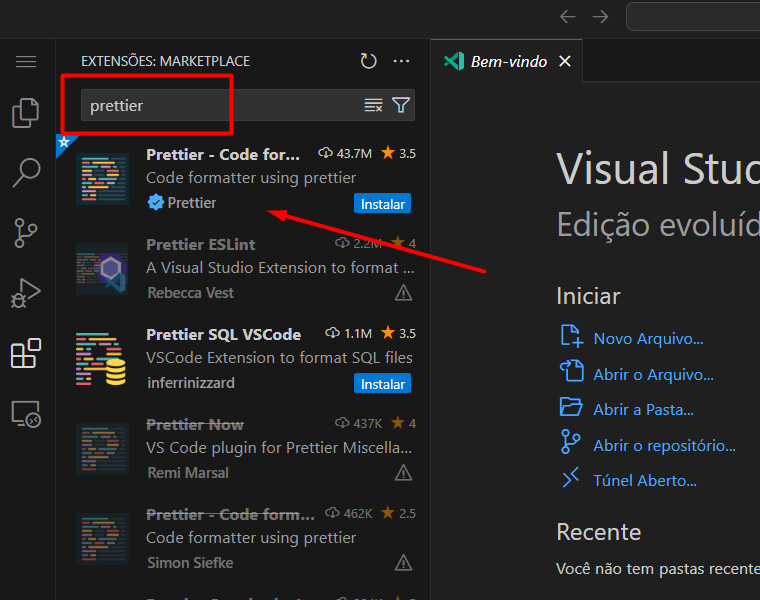
Task: Open the Source Control view
Action: [x=26, y=233]
